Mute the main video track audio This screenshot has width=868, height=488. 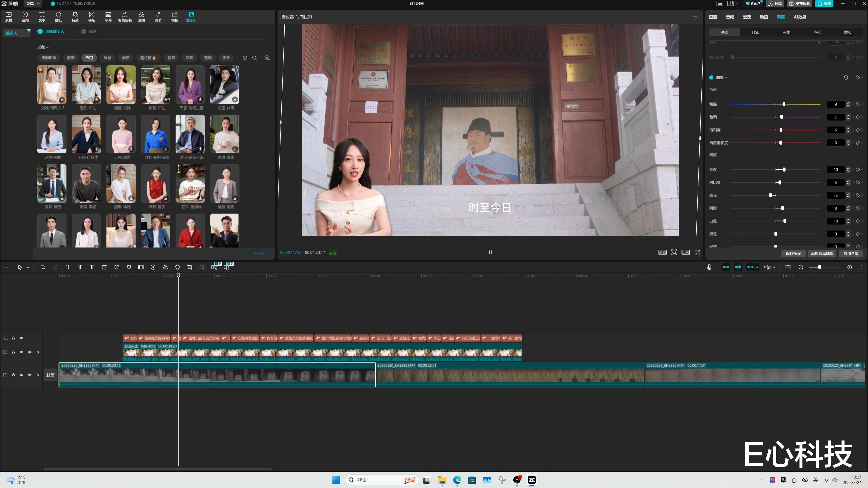(30, 375)
